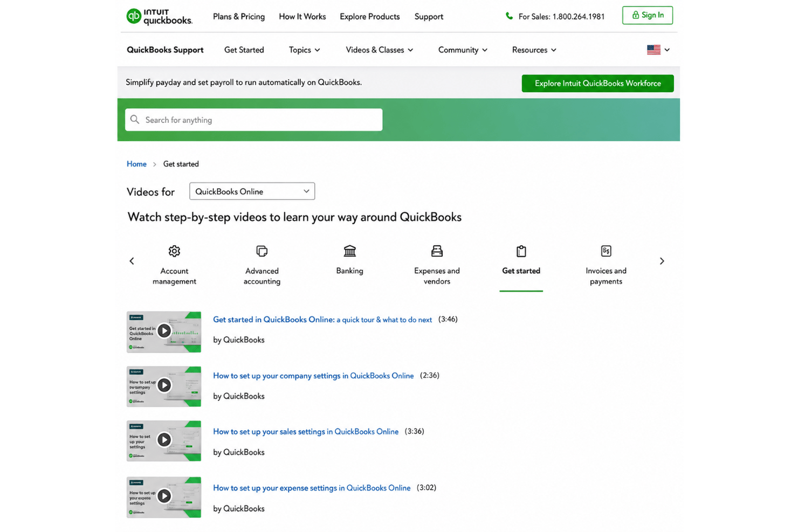Open How to set up sales settings link
Viewport: 798px width, 532px height.
(306, 432)
